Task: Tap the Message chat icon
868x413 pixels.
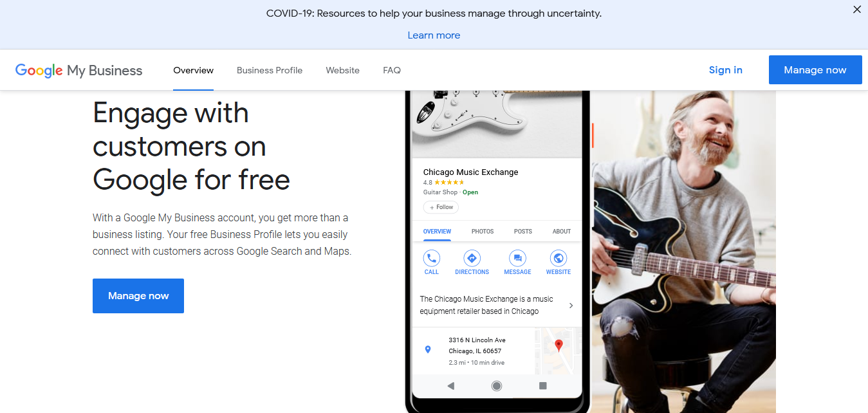Action: (x=517, y=259)
